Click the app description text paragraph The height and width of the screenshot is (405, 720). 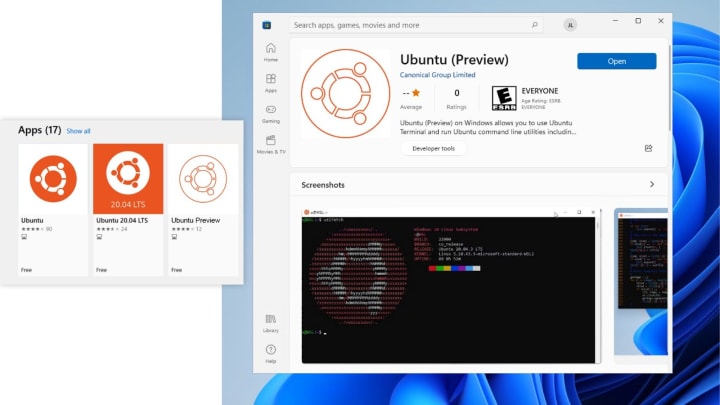(x=488, y=127)
